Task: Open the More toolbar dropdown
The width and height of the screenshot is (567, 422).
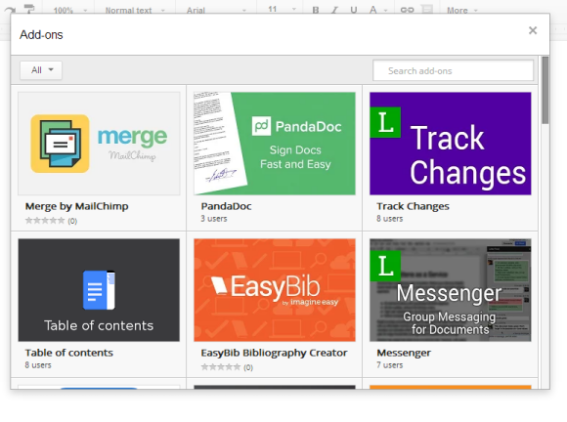Action: pyautogui.click(x=462, y=10)
